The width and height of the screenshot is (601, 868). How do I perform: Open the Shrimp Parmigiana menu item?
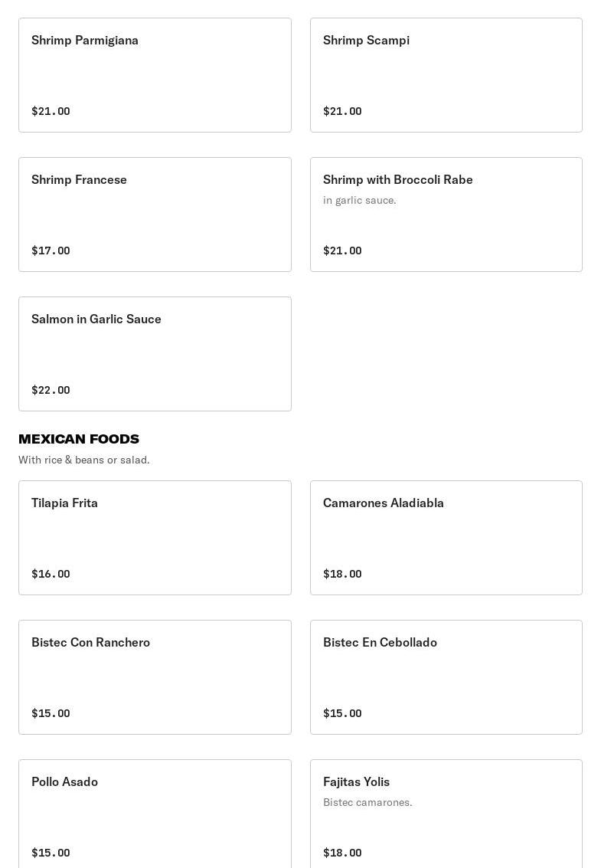[155, 75]
